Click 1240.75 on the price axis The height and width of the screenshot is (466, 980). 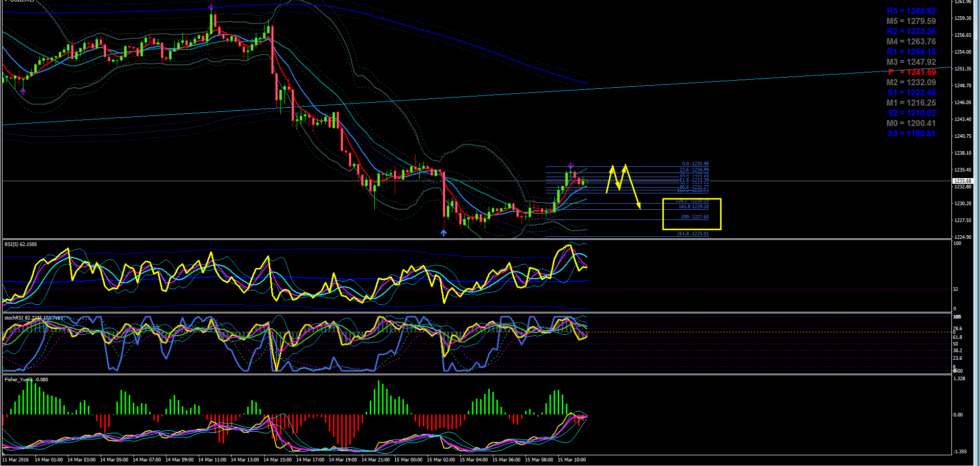962,136
